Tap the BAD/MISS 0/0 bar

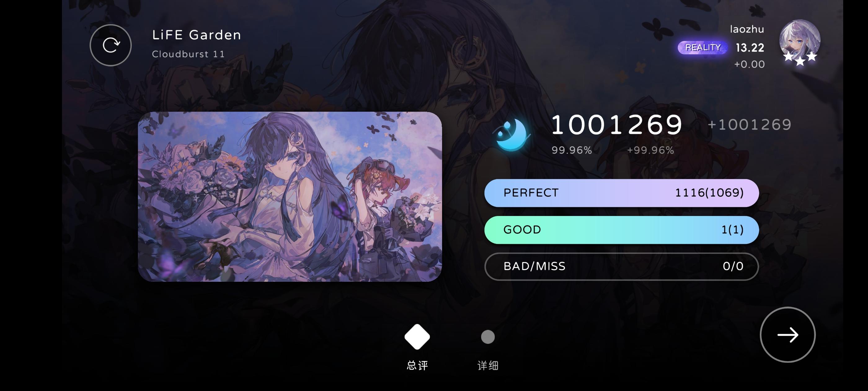[x=621, y=267]
